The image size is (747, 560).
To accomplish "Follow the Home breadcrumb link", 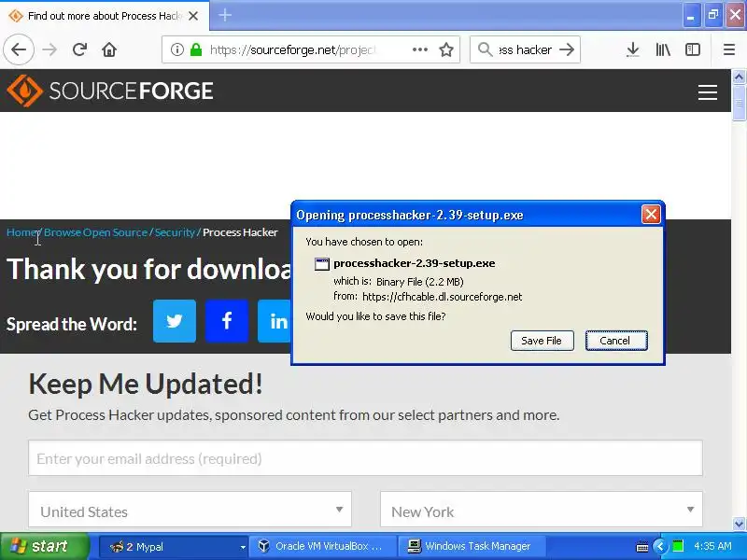I will (x=21, y=232).
